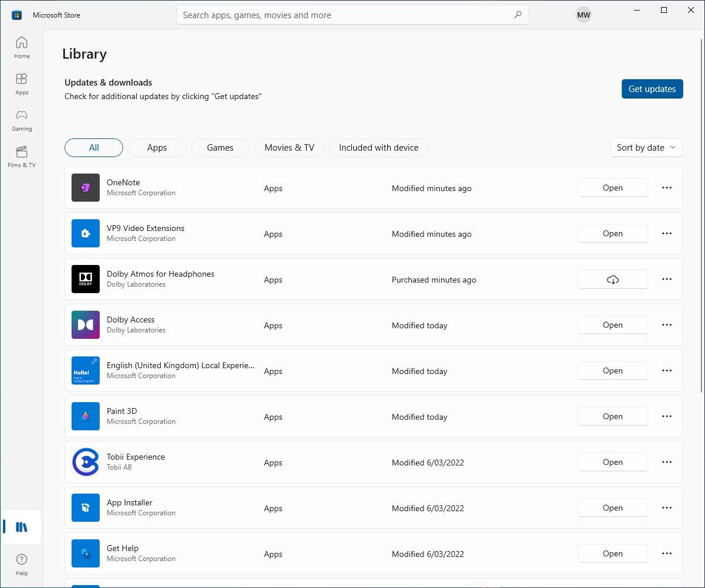Click 'Purchased minutes ago' text
The width and height of the screenshot is (705, 588).
[x=434, y=280]
